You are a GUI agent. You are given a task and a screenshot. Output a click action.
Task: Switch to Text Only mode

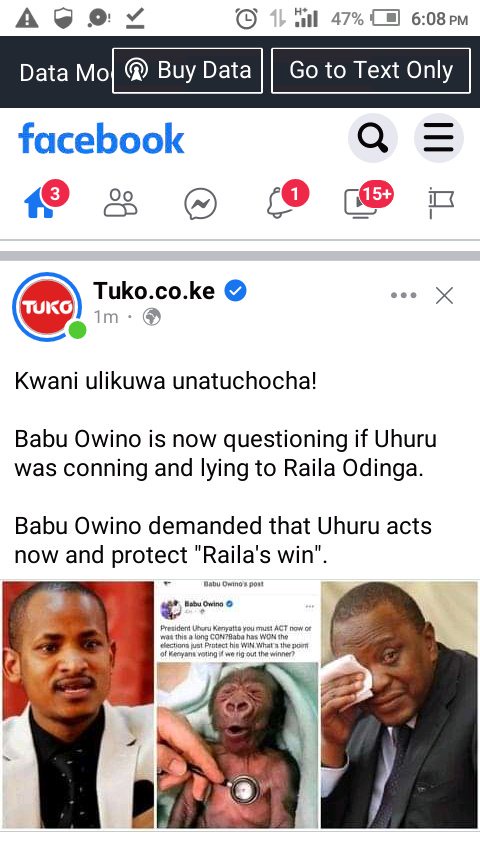pyautogui.click(x=371, y=71)
